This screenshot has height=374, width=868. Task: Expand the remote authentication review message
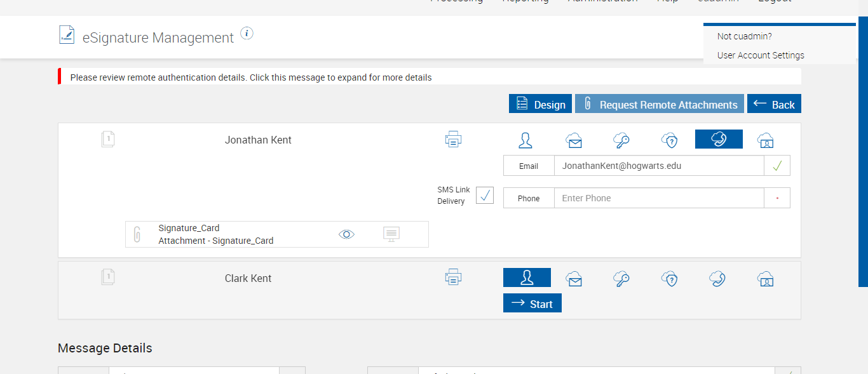click(251, 77)
